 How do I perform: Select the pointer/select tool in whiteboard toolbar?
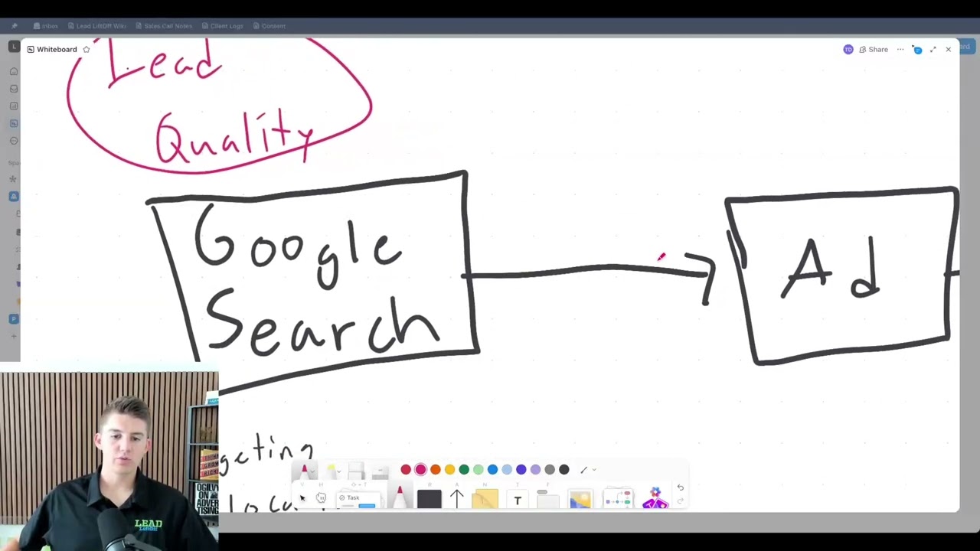point(302,498)
